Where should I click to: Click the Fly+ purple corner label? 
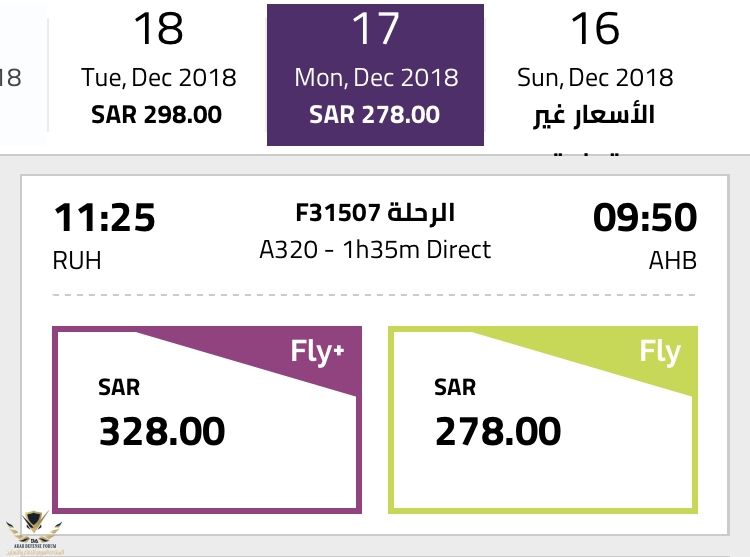pyautogui.click(x=317, y=353)
